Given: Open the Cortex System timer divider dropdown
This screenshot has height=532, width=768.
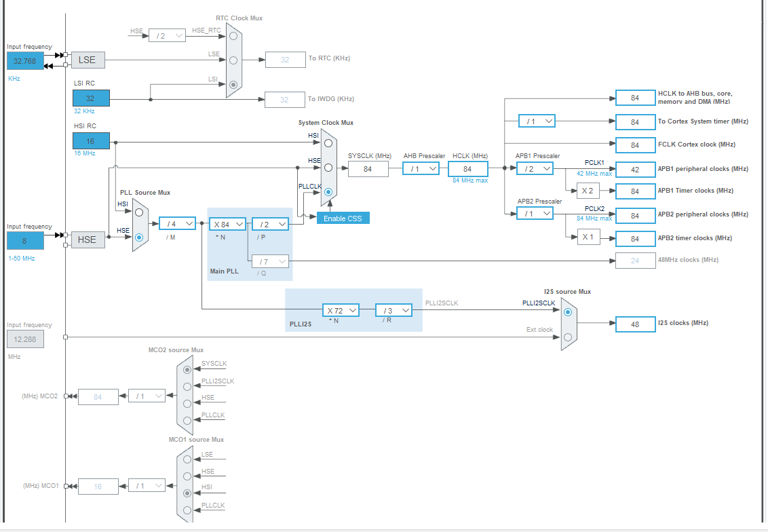Looking at the screenshot, I should pyautogui.click(x=537, y=121).
